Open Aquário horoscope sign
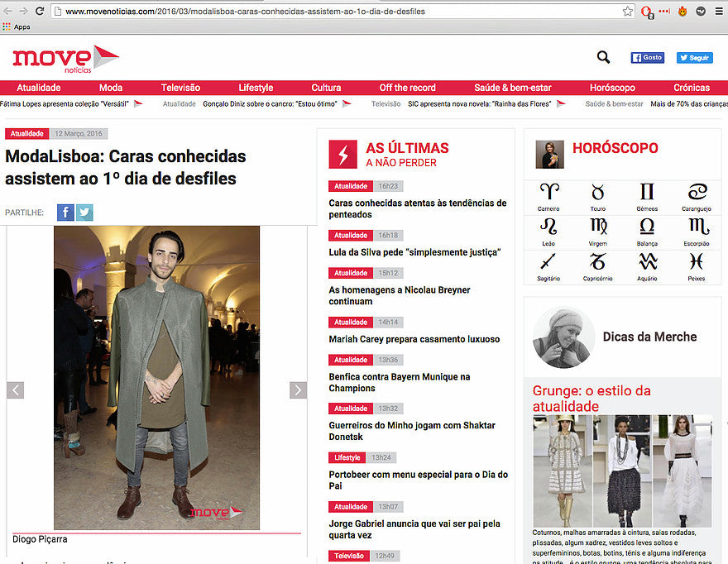The image size is (728, 564). 647,267
